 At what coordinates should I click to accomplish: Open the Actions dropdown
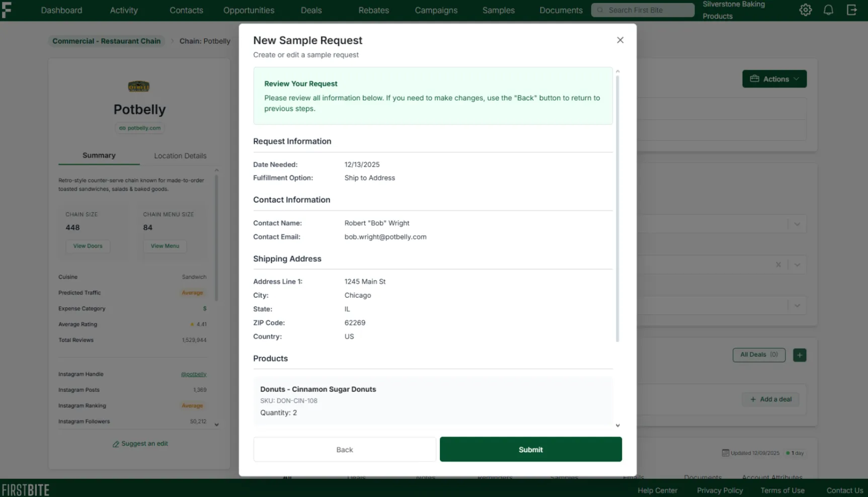(x=774, y=79)
